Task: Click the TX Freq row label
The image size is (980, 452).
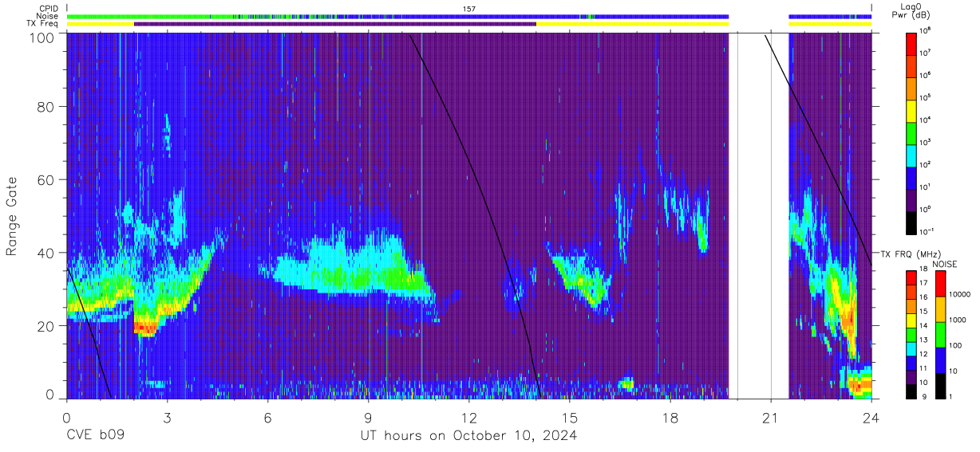Action: [41, 24]
